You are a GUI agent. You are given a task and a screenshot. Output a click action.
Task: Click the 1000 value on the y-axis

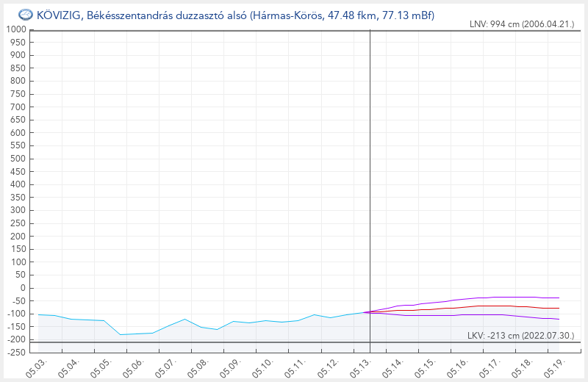[16, 29]
